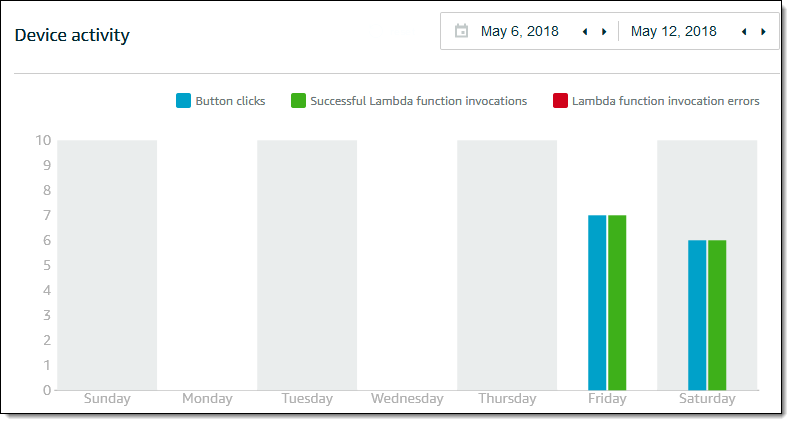Step end date back with left arrow

tap(744, 32)
